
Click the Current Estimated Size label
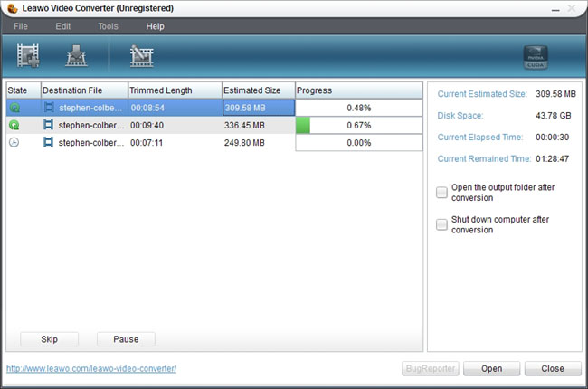482,94
